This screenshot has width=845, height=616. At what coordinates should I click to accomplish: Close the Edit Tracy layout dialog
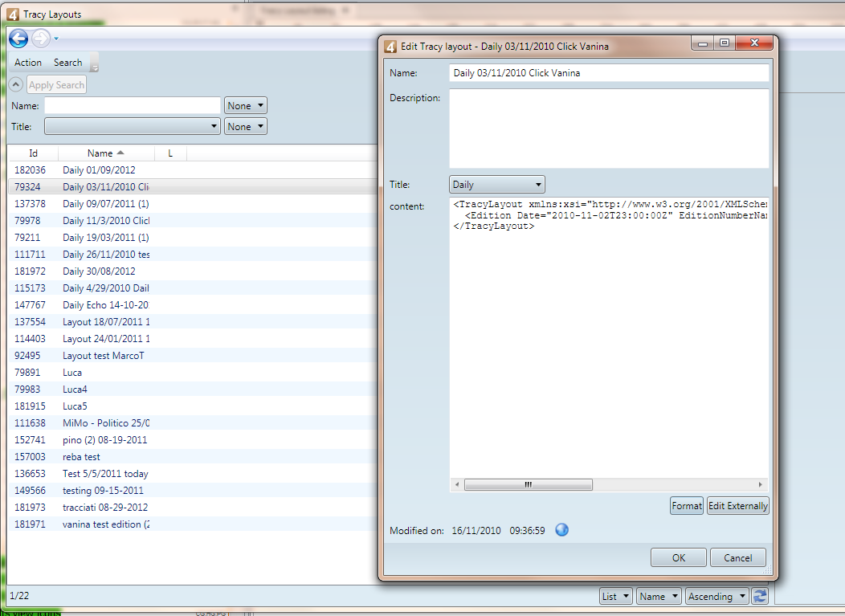[x=754, y=43]
